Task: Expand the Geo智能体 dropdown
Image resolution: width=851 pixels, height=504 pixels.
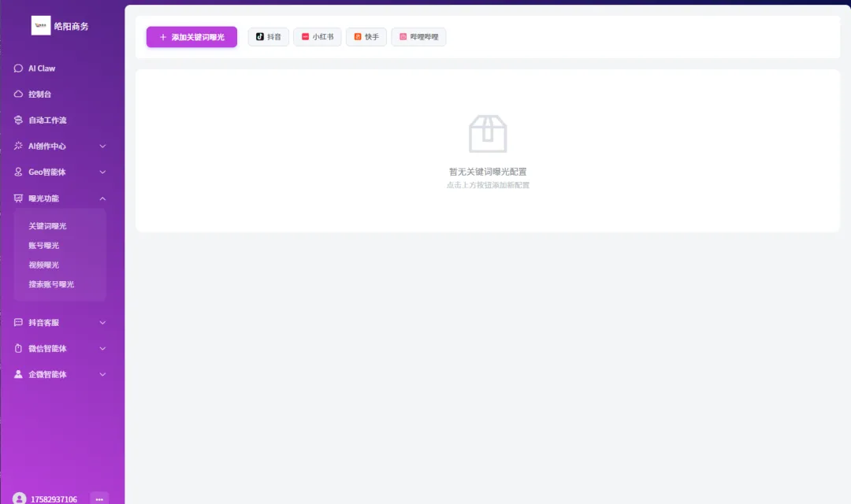Action: pos(102,172)
